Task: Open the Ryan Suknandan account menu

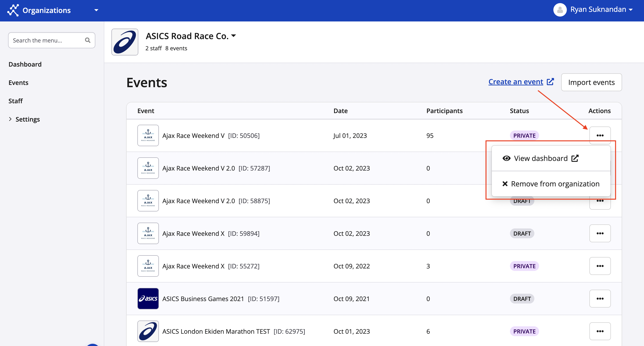Action: click(x=601, y=9)
